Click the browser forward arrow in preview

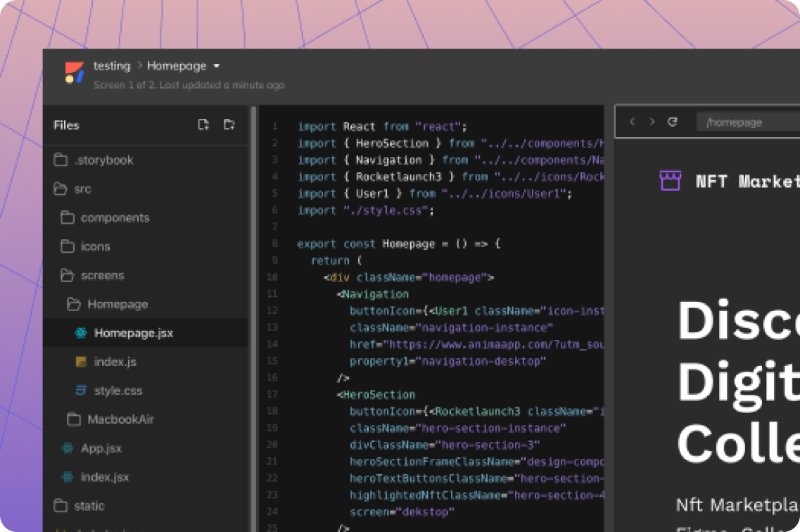pyautogui.click(x=652, y=122)
